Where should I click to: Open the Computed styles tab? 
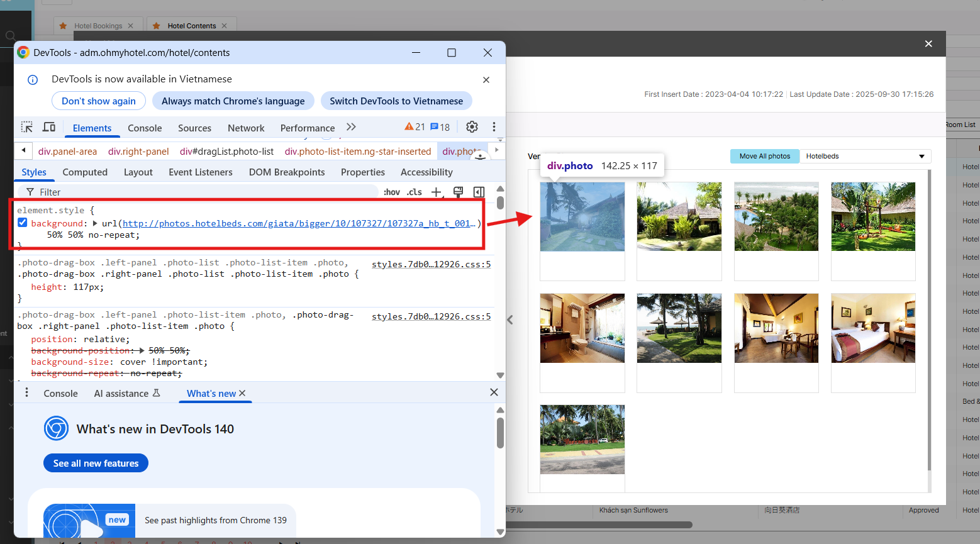tap(85, 172)
